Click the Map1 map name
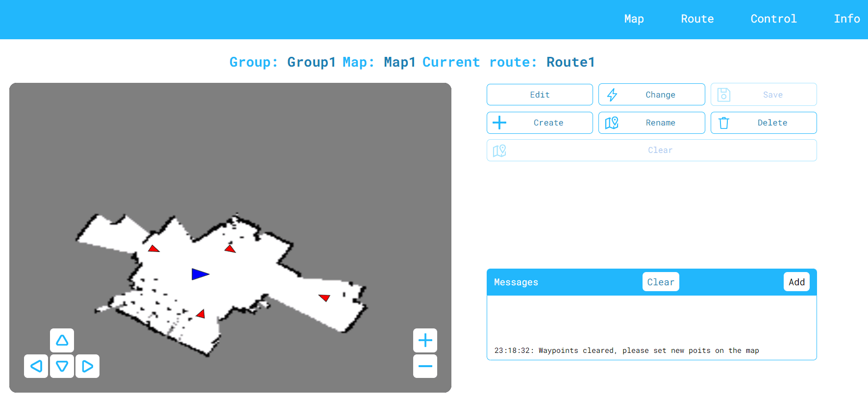This screenshot has width=868, height=399. 399,62
